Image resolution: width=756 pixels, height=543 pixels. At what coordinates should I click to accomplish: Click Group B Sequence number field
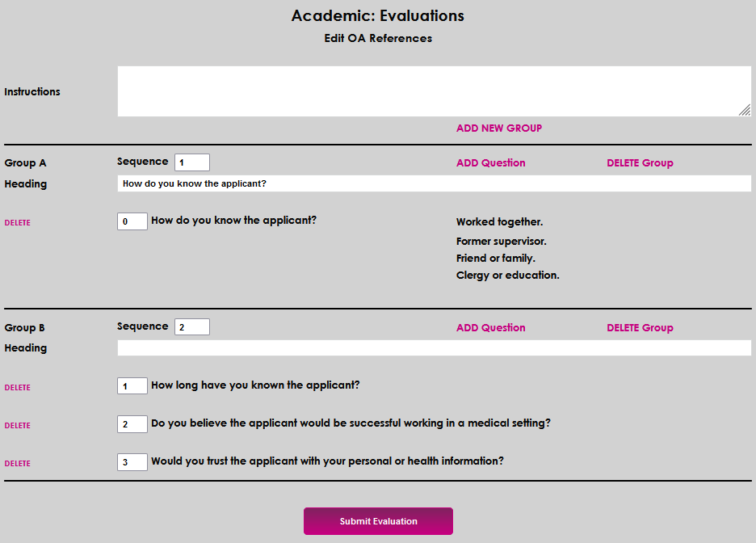tap(192, 327)
